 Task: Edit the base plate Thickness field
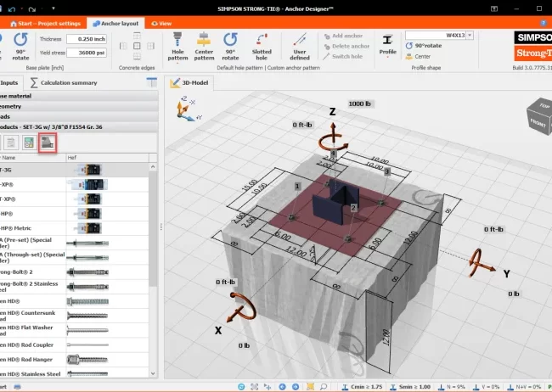pyautogui.click(x=87, y=39)
